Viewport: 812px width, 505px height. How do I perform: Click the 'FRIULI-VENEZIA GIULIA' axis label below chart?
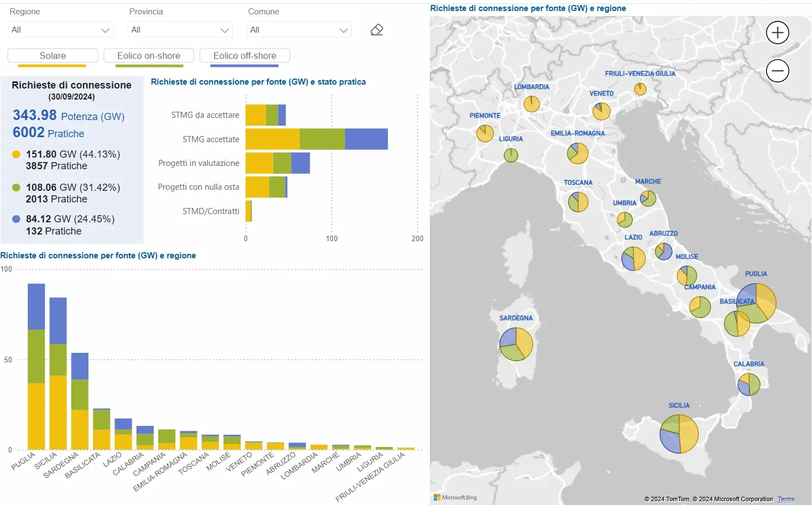point(371,477)
